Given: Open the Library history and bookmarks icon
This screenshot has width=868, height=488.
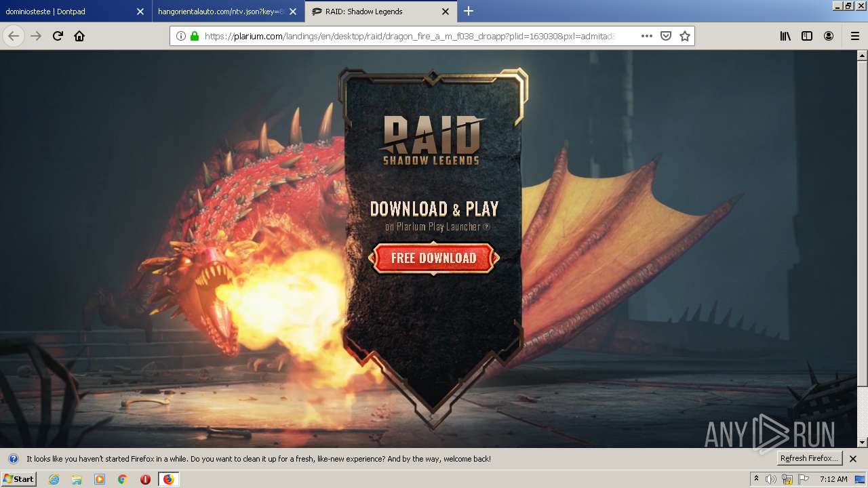Looking at the screenshot, I should click(785, 36).
